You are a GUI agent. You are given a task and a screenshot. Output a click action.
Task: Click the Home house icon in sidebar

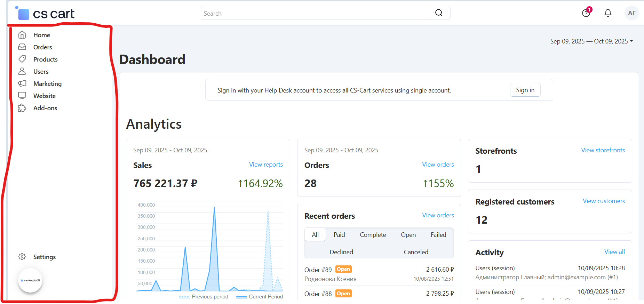point(22,35)
